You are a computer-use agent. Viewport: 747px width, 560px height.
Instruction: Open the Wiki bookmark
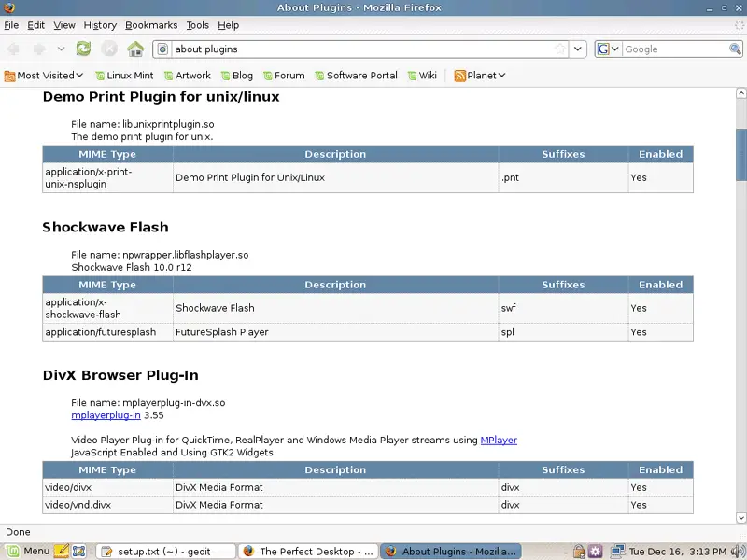[x=422, y=76]
